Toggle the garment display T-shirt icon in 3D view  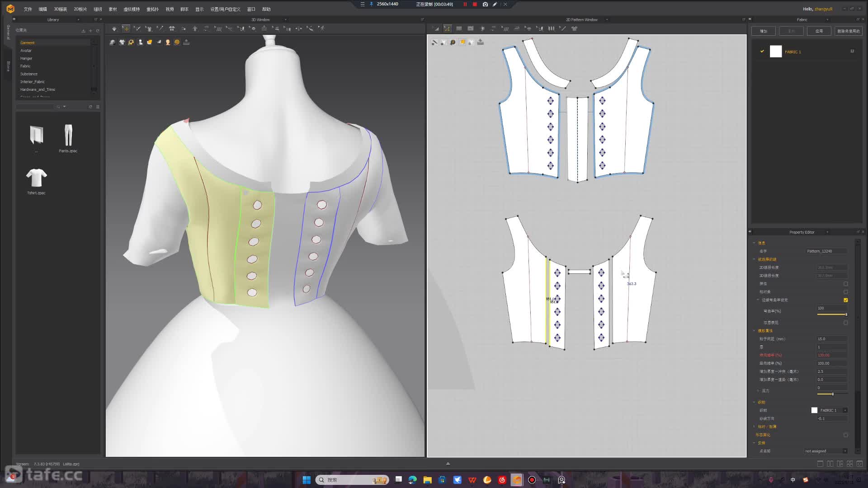[x=122, y=42]
